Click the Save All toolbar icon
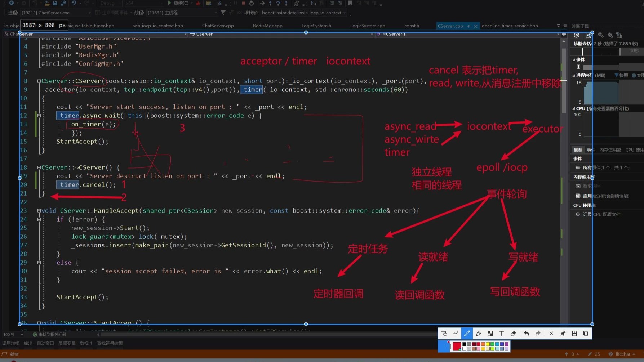Screen dimensions: 644x362 63,3
